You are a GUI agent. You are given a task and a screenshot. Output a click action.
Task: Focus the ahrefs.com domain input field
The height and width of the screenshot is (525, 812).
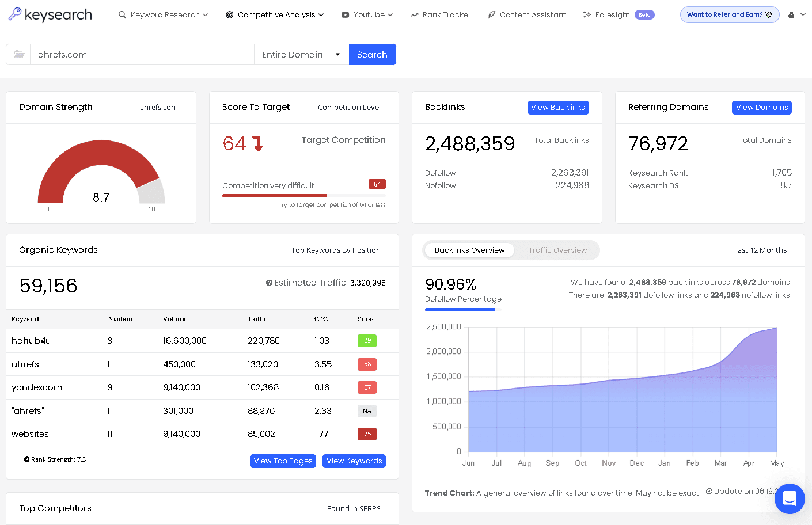point(142,54)
